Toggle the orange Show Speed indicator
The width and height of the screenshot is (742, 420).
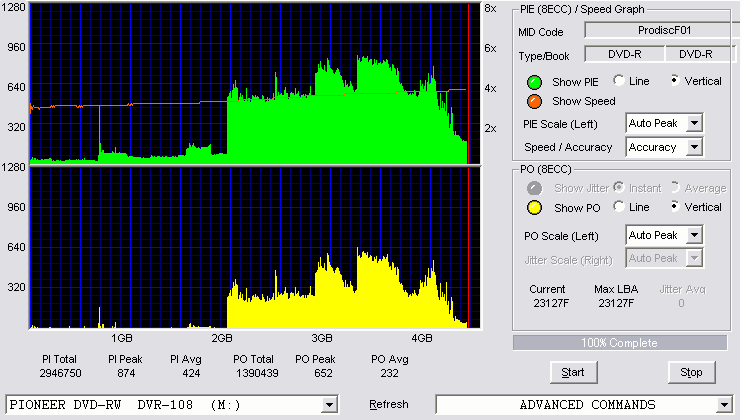pos(534,101)
